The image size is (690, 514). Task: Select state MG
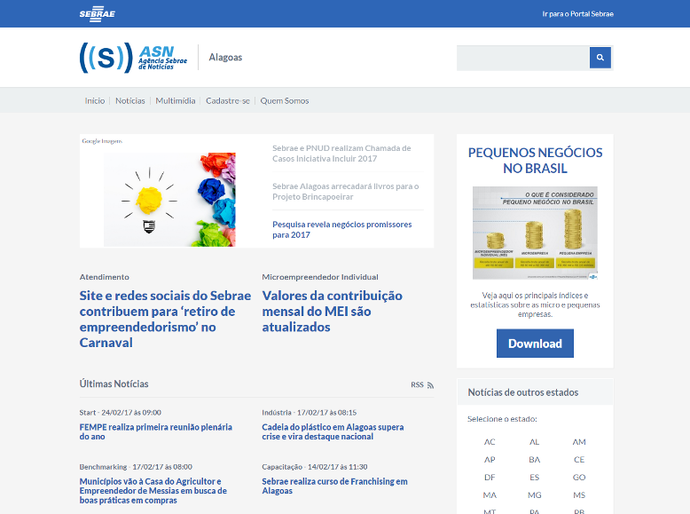534,495
